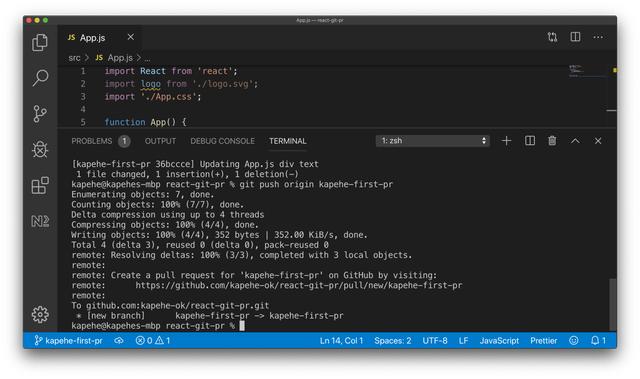This screenshot has width=640, height=379.
Task: Click the problems count badge '1'
Action: (124, 141)
